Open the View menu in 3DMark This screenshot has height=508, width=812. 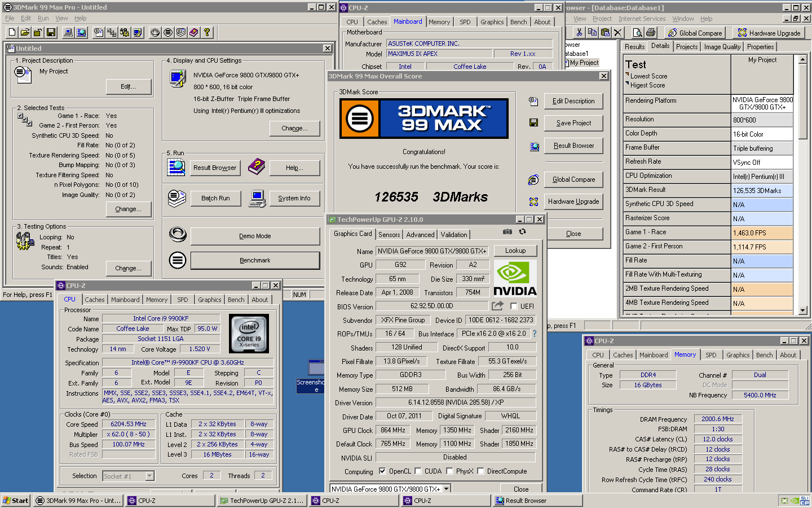pos(61,18)
